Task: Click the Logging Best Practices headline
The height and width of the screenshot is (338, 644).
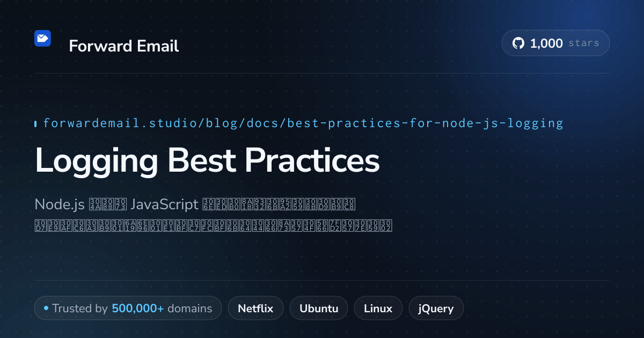Action: pyautogui.click(x=207, y=160)
